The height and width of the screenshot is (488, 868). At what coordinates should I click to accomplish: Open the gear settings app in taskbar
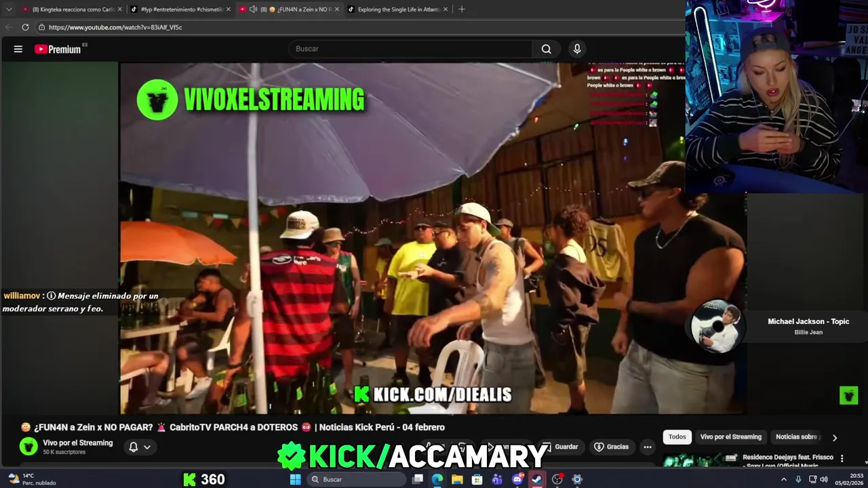point(577,479)
